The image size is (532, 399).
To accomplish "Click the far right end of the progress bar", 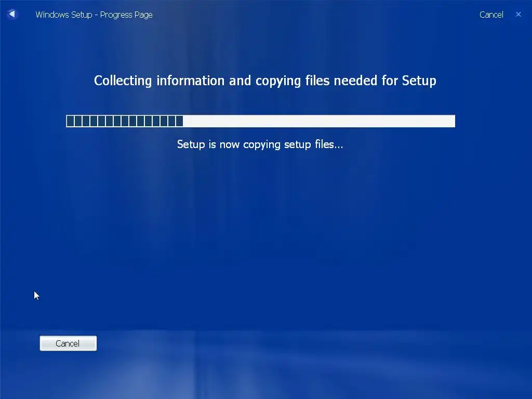I will (x=453, y=121).
